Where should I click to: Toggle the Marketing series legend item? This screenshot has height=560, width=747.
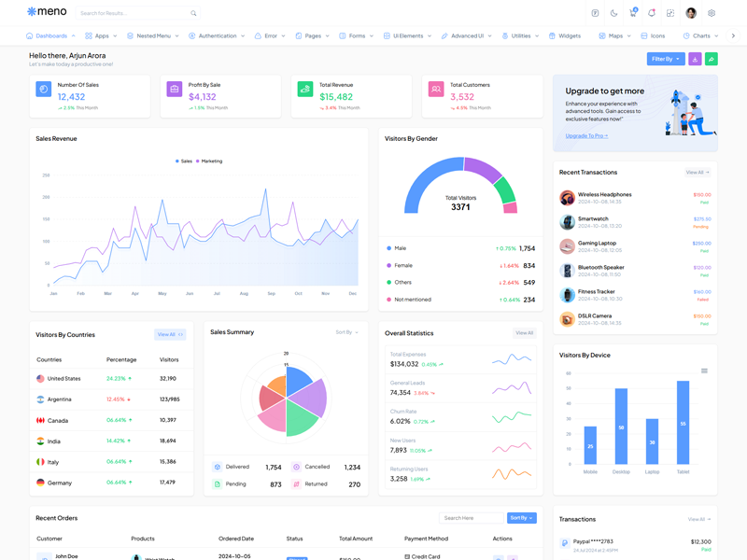pos(210,161)
